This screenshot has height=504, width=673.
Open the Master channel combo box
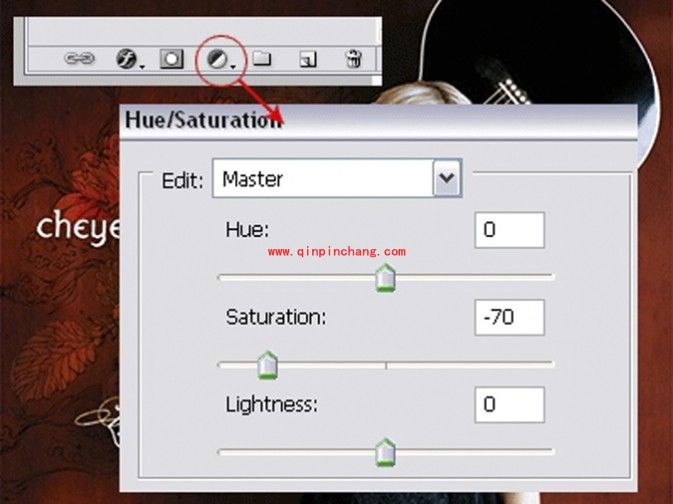[x=322, y=179]
